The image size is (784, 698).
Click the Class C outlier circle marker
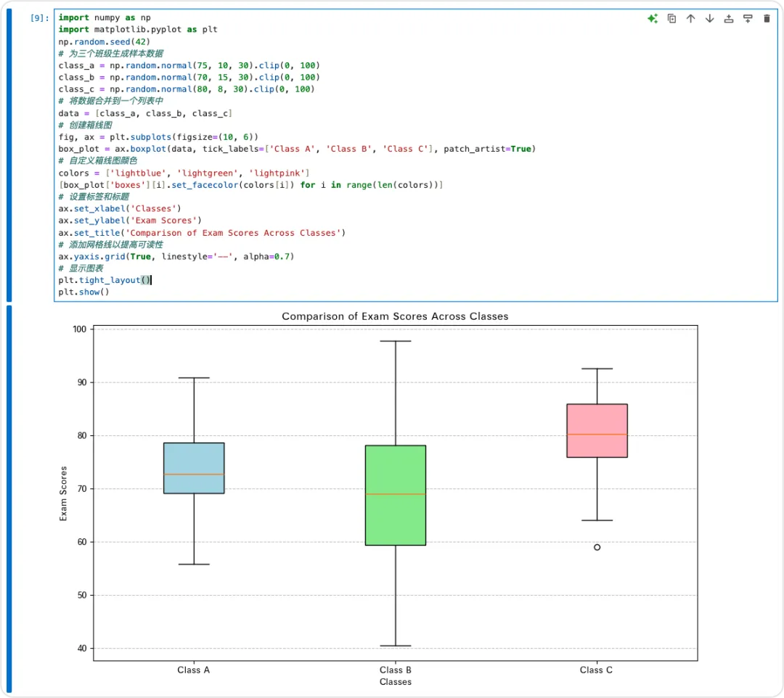pyautogui.click(x=597, y=548)
